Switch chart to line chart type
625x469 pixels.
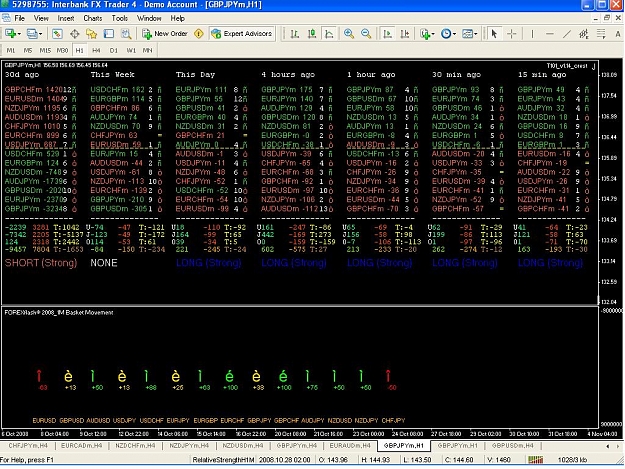coord(329,34)
